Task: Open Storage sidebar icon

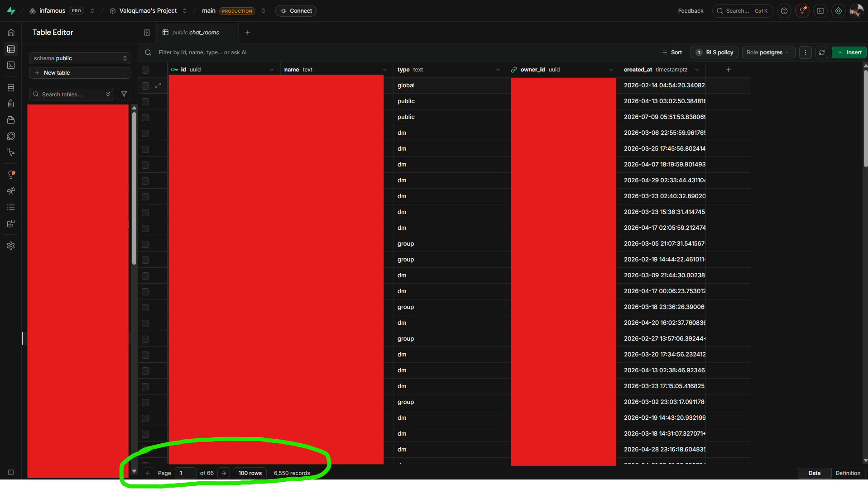Action: click(11, 120)
